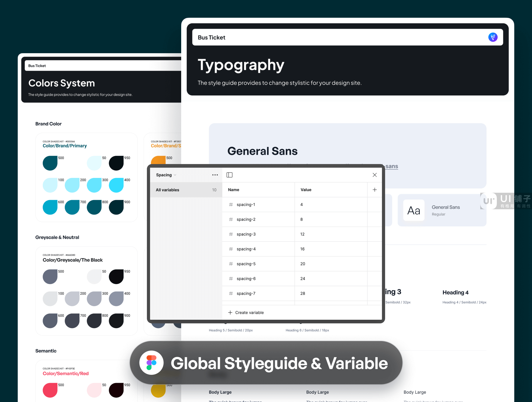Select the spacing-4 variable name

246,249
